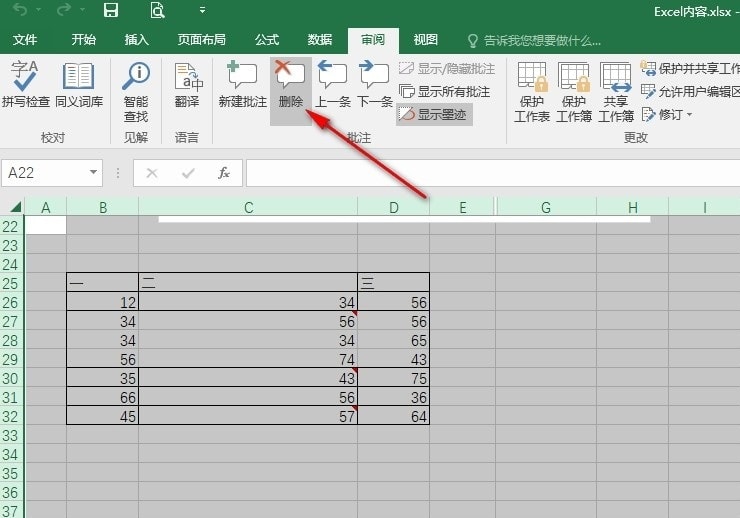
Task: Click 保护工作簿 protect workbook button
Action: point(574,90)
